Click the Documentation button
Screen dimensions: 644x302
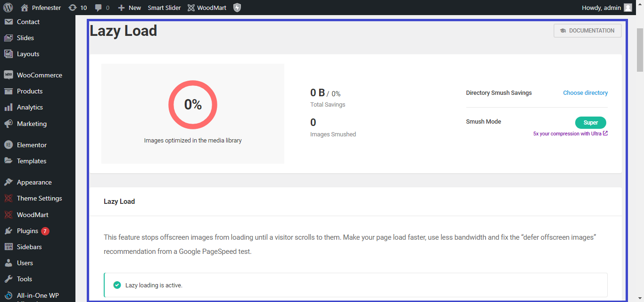(587, 31)
